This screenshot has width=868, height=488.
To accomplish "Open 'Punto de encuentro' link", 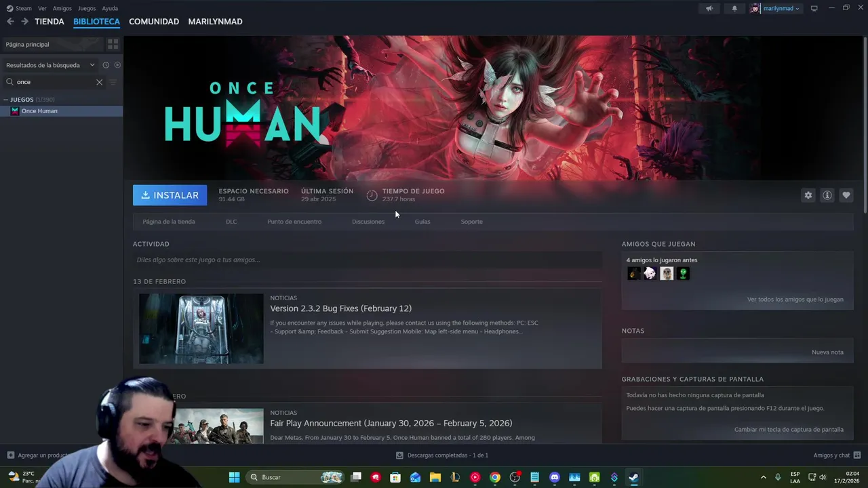I will pyautogui.click(x=294, y=222).
